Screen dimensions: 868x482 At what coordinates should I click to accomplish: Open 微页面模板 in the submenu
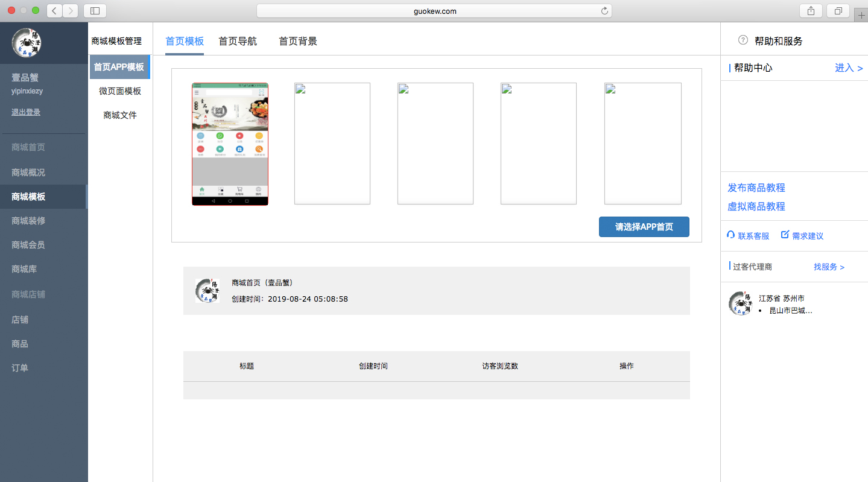pyautogui.click(x=120, y=91)
